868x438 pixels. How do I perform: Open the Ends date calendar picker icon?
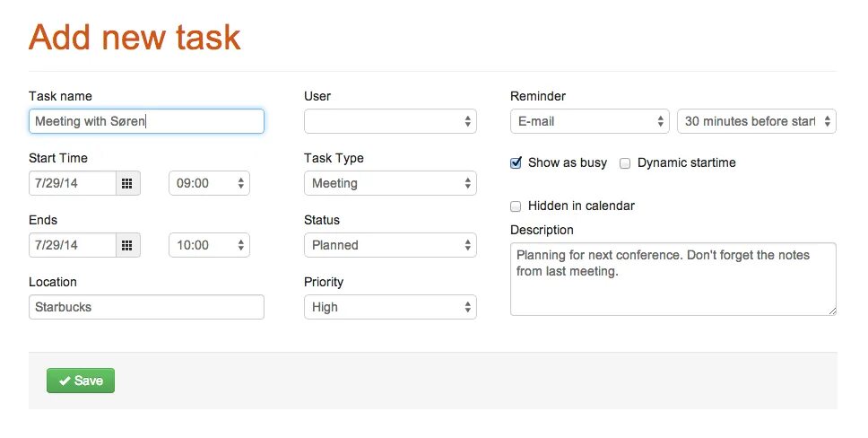tap(127, 245)
